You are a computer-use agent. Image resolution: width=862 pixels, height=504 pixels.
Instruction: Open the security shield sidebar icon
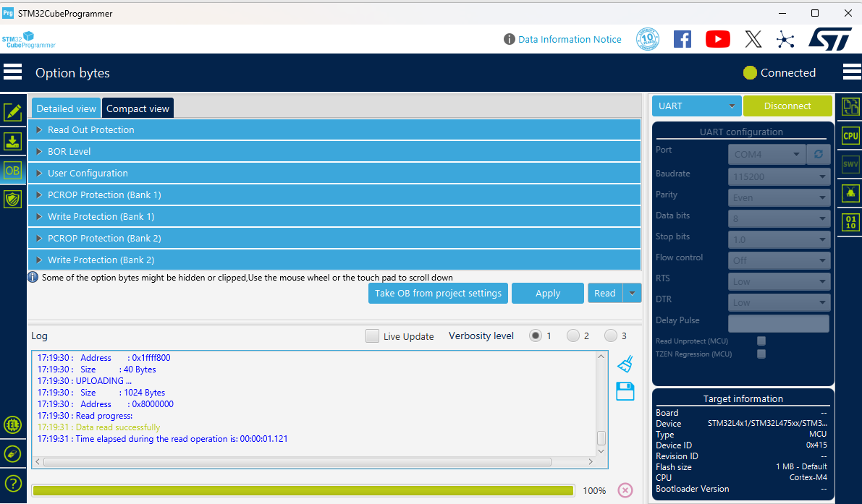(x=12, y=199)
